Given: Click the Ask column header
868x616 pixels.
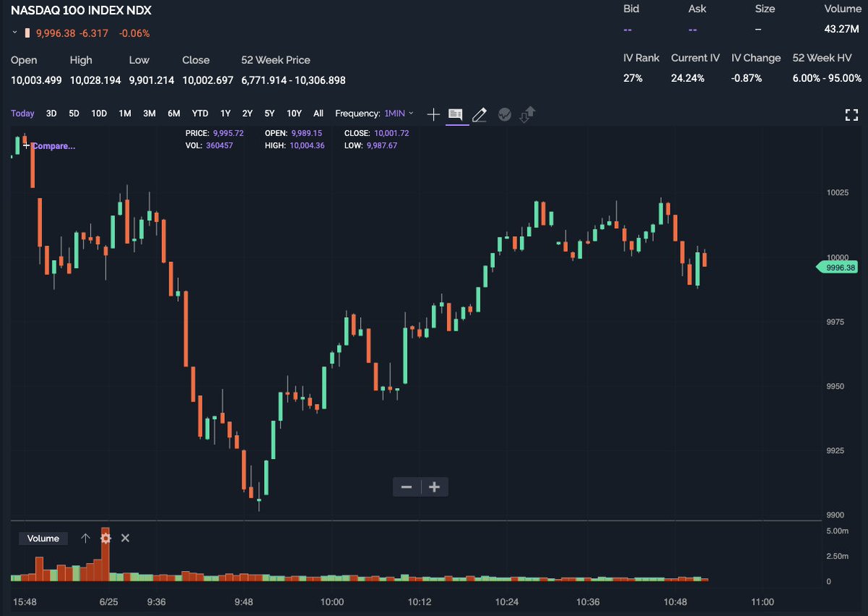Looking at the screenshot, I should [697, 9].
